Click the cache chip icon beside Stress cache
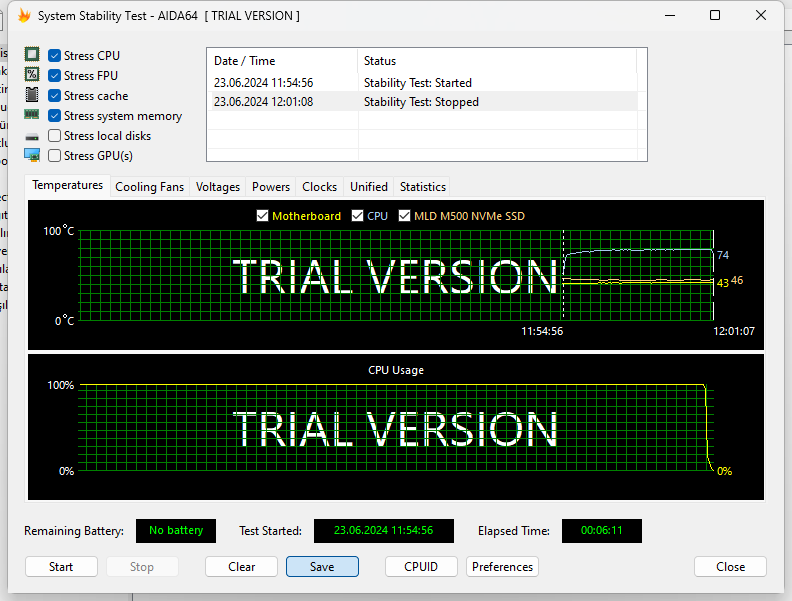This screenshot has height=601, width=792. tap(32, 94)
